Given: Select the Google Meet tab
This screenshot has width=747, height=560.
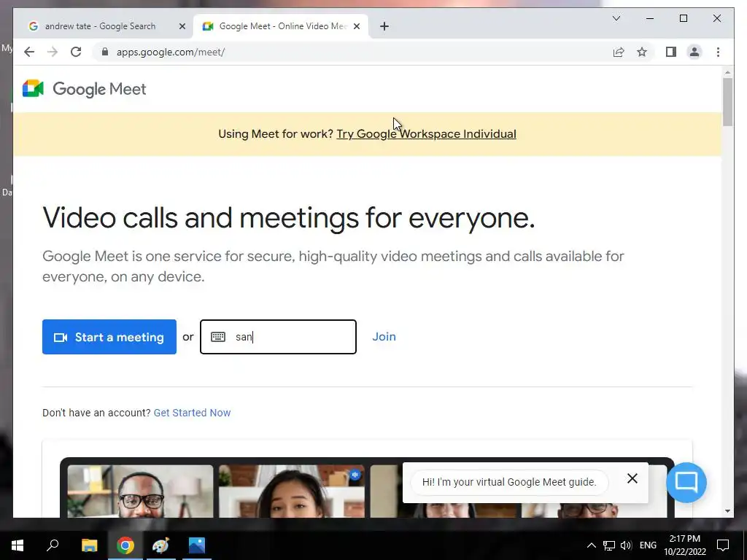Looking at the screenshot, I should (281, 26).
